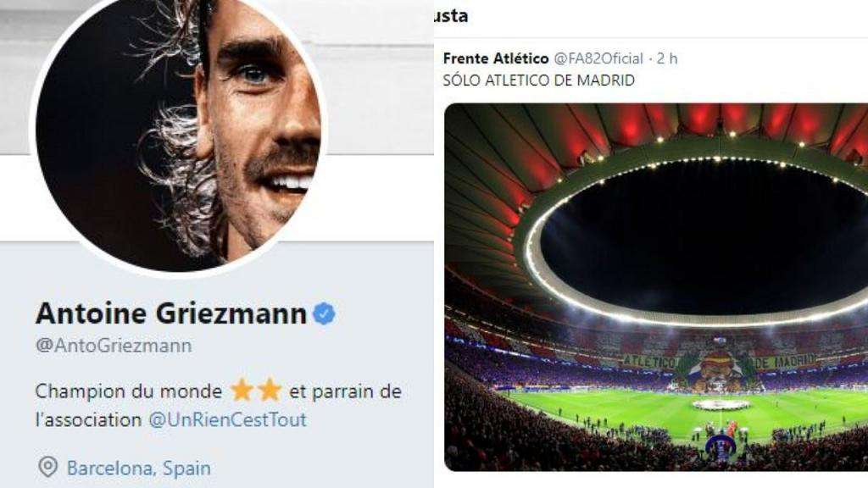The width and height of the screenshot is (868, 488).
Task: Click the grey profile header banner
Action: pyautogui.click(x=376, y=77)
